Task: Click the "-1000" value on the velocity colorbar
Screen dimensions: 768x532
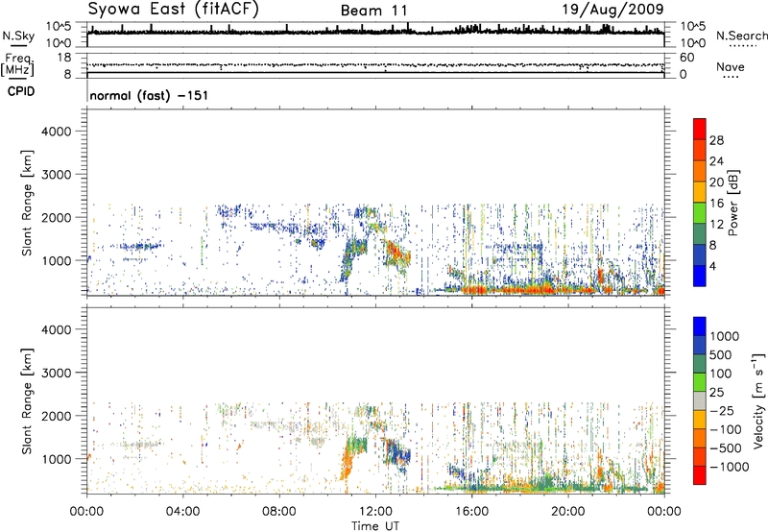Action: coord(730,467)
